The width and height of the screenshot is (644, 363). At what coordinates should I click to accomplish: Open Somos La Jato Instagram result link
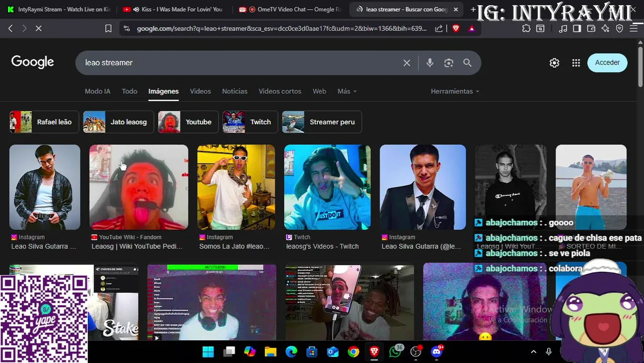click(x=234, y=247)
